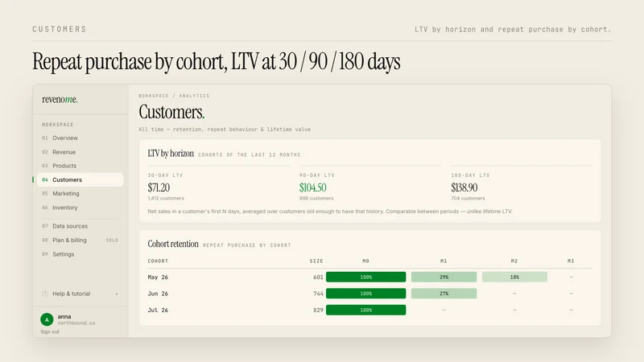Open Marketing from the sidebar
This screenshot has width=644, height=362.
(80, 193)
